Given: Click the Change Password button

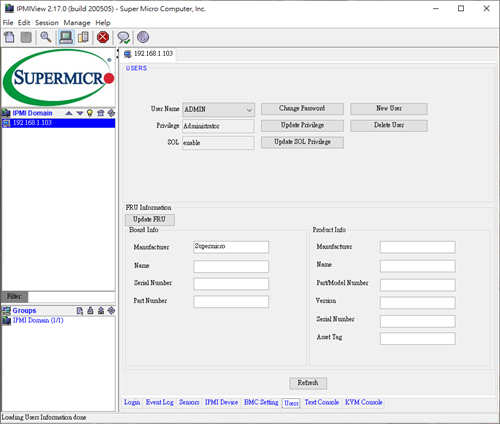Looking at the screenshot, I should coord(302,109).
